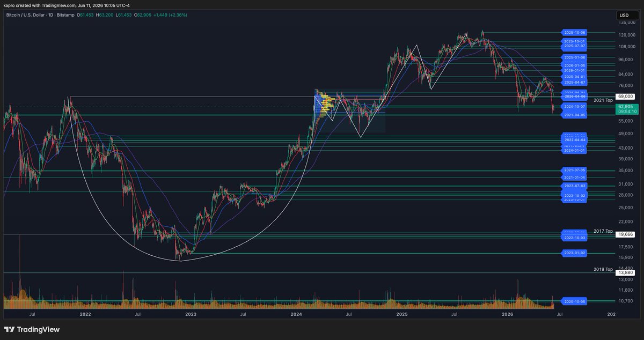Screen dimensions: 644x340
Task: Click the 35,000 price axis value
Action: click(x=627, y=171)
